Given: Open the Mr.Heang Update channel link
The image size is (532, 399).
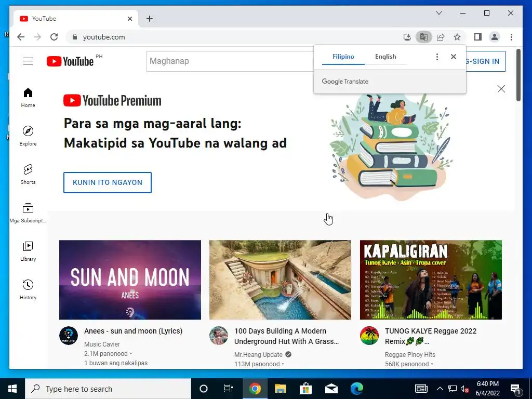Looking at the screenshot, I should (x=258, y=354).
